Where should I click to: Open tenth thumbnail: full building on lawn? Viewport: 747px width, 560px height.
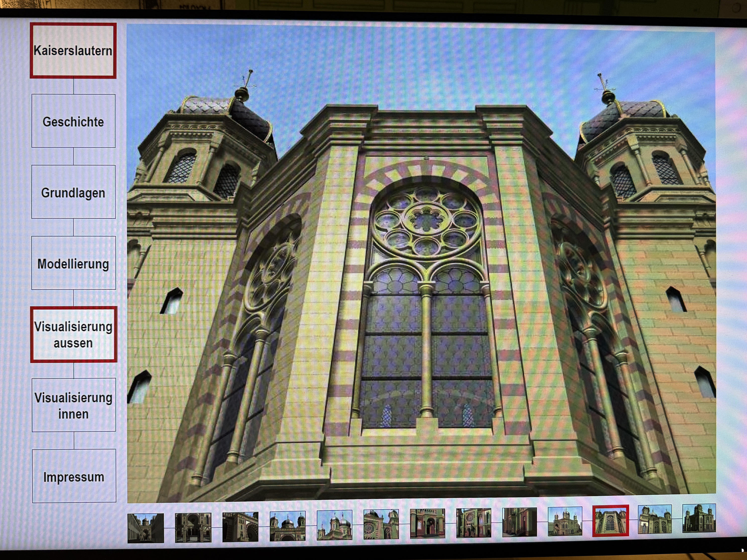pos(565,521)
